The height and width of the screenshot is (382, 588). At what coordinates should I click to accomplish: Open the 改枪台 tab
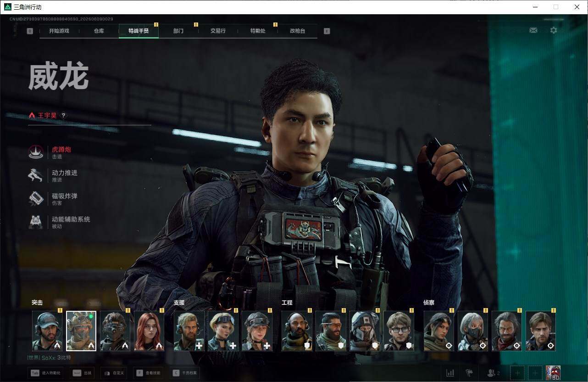tap(297, 31)
